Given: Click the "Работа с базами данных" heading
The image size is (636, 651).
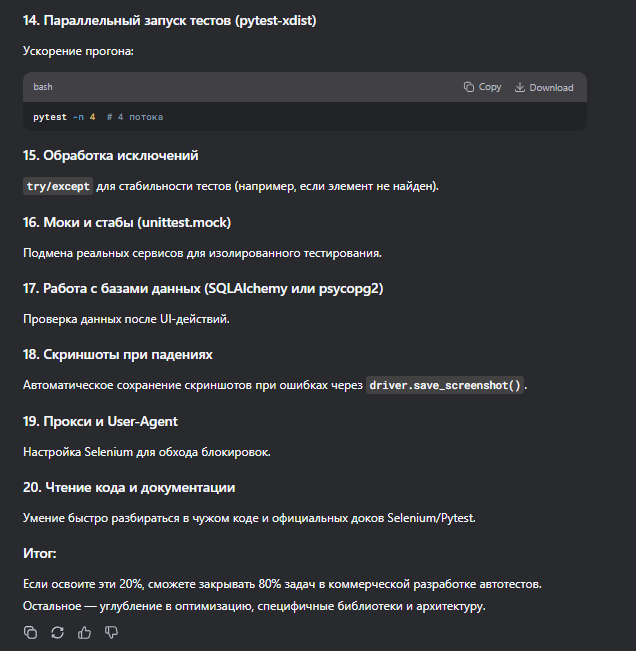Looking at the screenshot, I should tap(203, 288).
